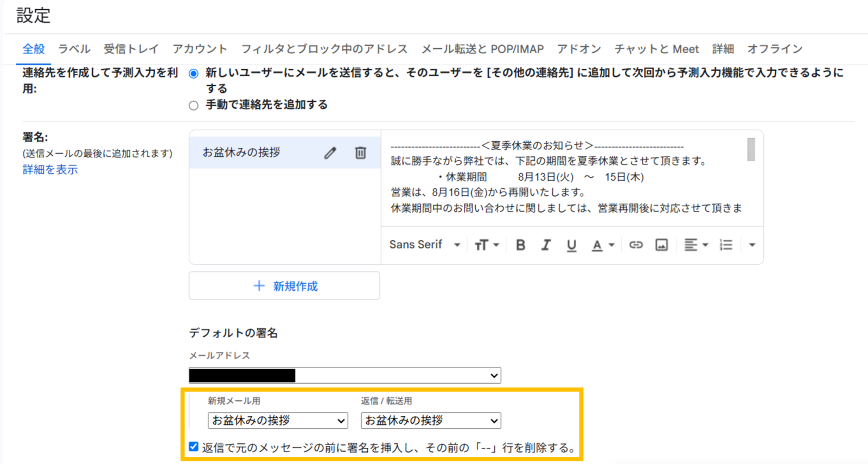Open the 返信 / 転送用 signature dropdown
This screenshot has height=464, width=868.
(431, 421)
